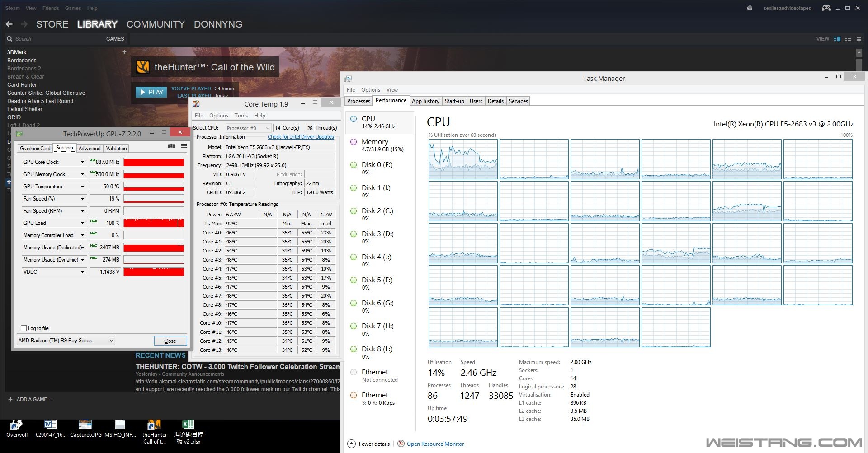Open Steam Big Picture controller icon
Image resolution: width=868 pixels, height=453 pixels.
826,8
